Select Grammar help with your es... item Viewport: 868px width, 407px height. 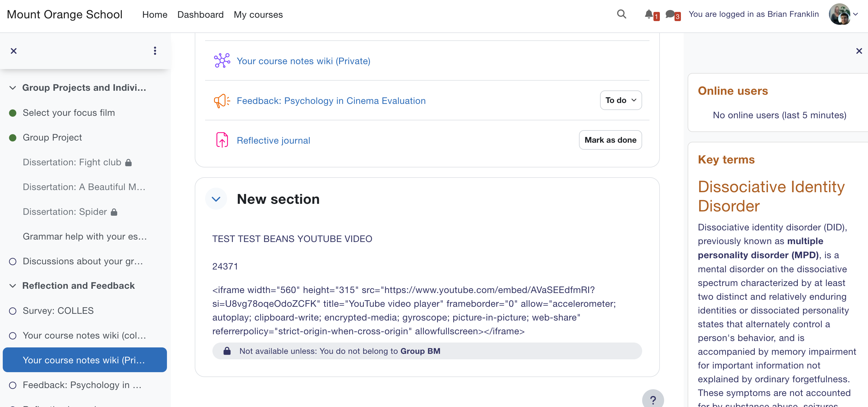tap(85, 237)
